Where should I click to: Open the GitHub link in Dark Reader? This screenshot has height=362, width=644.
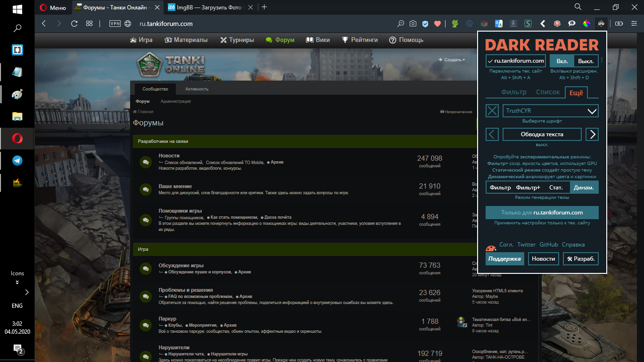(549, 245)
